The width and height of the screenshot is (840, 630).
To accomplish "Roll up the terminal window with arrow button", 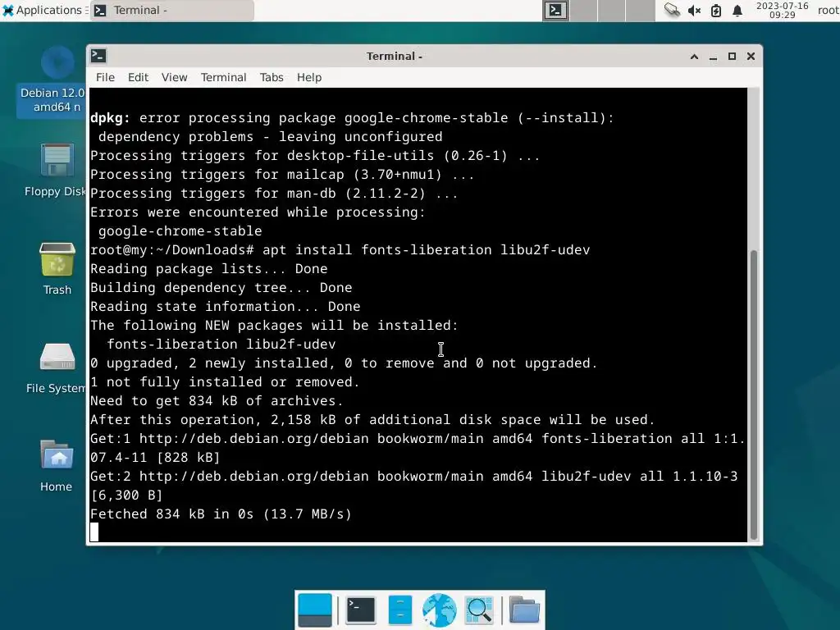I will [694, 57].
